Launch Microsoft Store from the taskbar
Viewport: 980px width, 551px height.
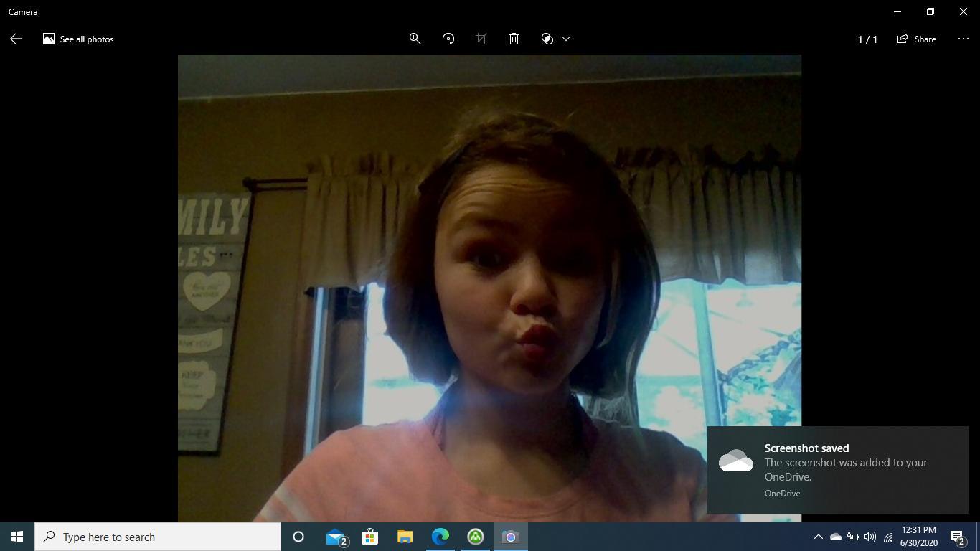click(369, 537)
